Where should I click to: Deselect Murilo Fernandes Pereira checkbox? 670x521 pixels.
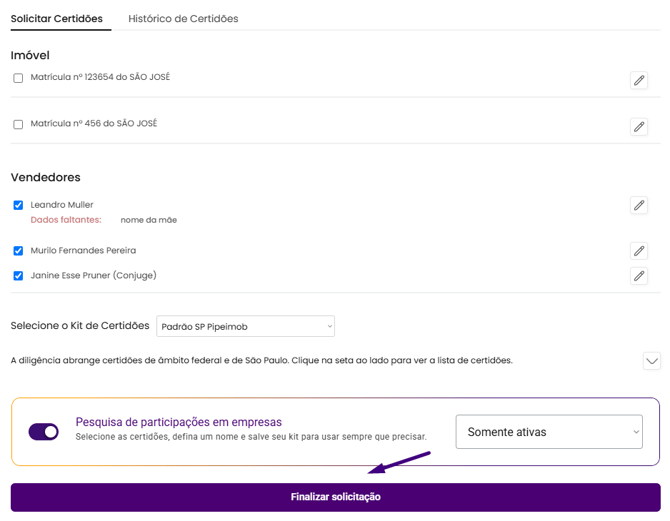[x=18, y=251]
